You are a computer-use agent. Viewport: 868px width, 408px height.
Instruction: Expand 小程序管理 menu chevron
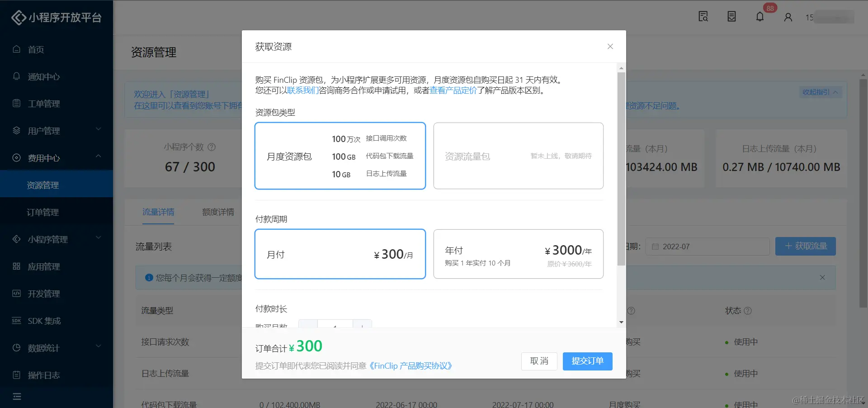[x=99, y=238]
